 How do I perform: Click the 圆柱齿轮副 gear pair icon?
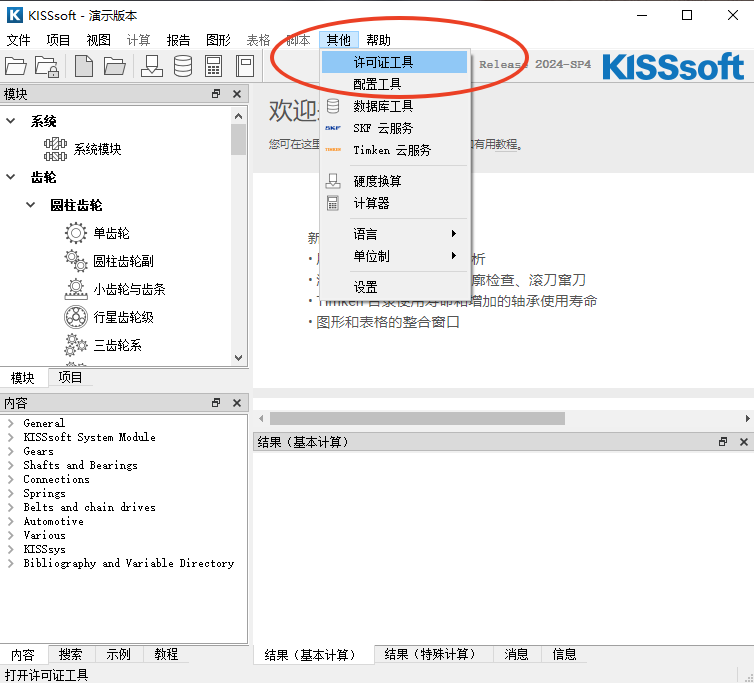75,261
